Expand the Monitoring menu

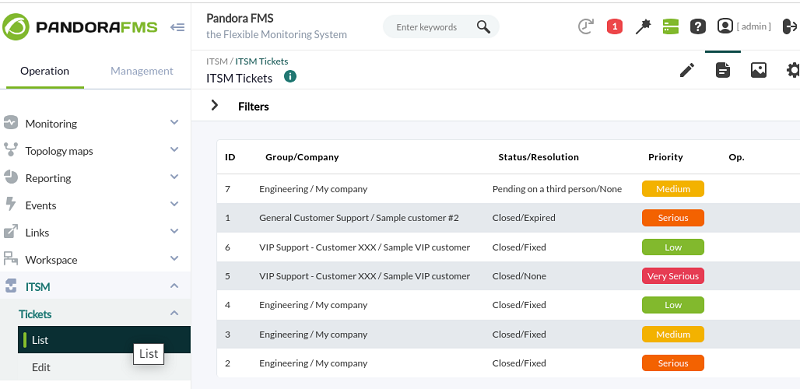[x=174, y=122]
